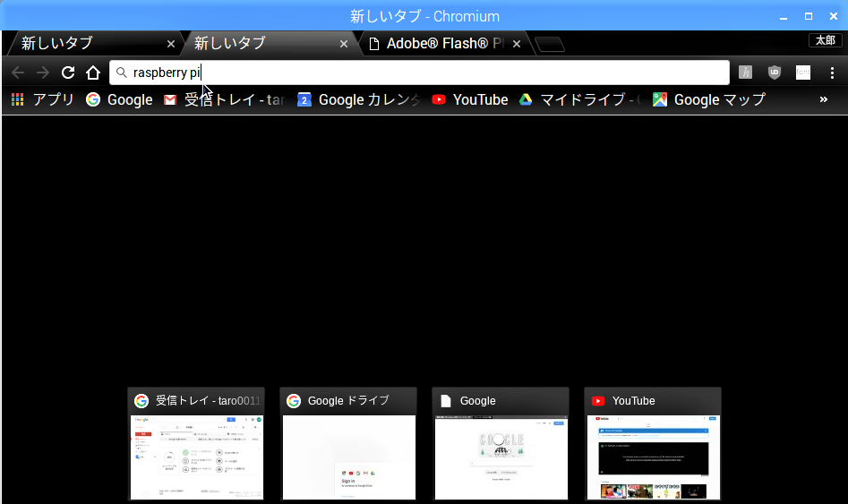
Task: Minimize the Chromium window
Action: coord(784,17)
